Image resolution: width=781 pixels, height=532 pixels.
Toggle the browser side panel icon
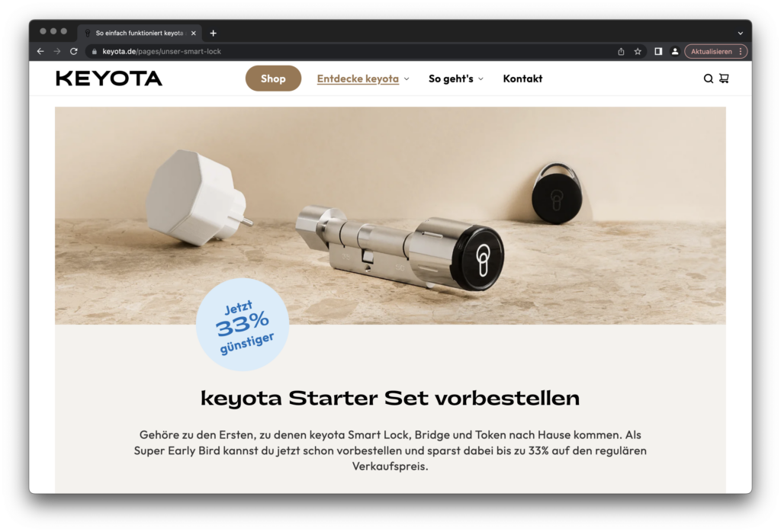pos(658,51)
